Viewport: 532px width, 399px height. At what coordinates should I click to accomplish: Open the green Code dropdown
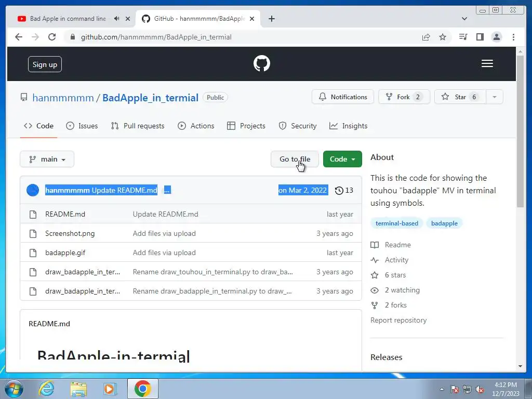(x=342, y=159)
